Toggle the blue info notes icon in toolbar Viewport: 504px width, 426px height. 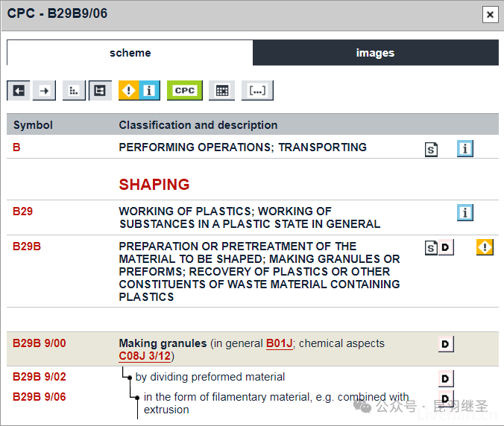pyautogui.click(x=149, y=91)
